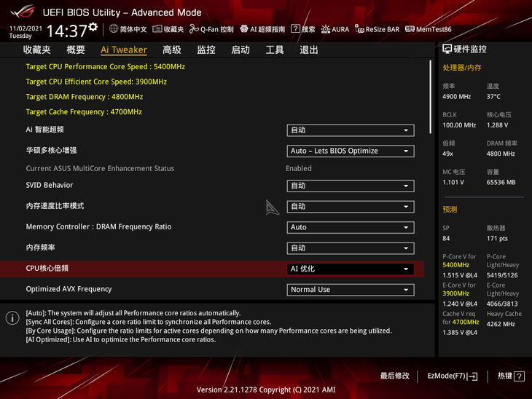Viewport: 532px width, 399px height.
Task: Open Optimized AVX Frequency dropdown
Action: coord(351,290)
